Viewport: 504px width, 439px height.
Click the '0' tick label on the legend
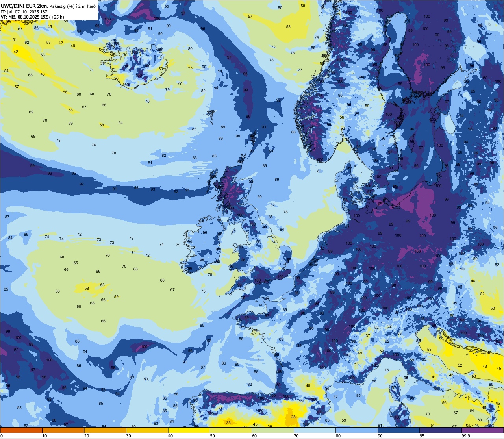tap(2, 436)
